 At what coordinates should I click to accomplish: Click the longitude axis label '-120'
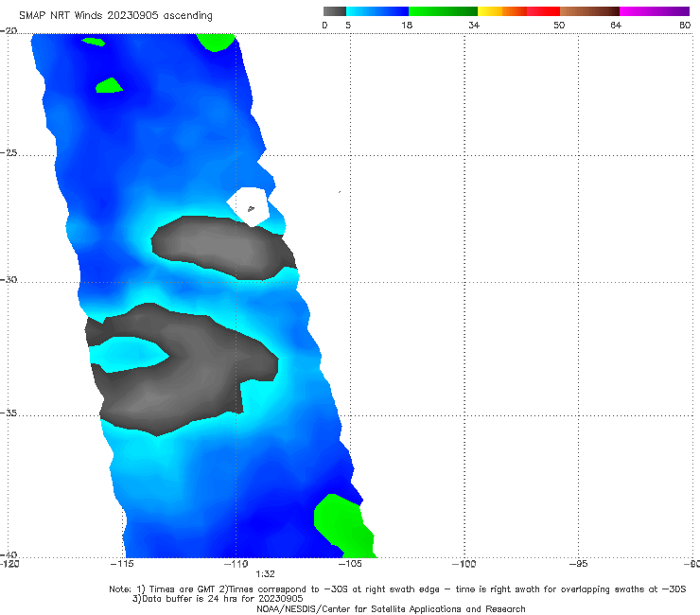(9, 564)
